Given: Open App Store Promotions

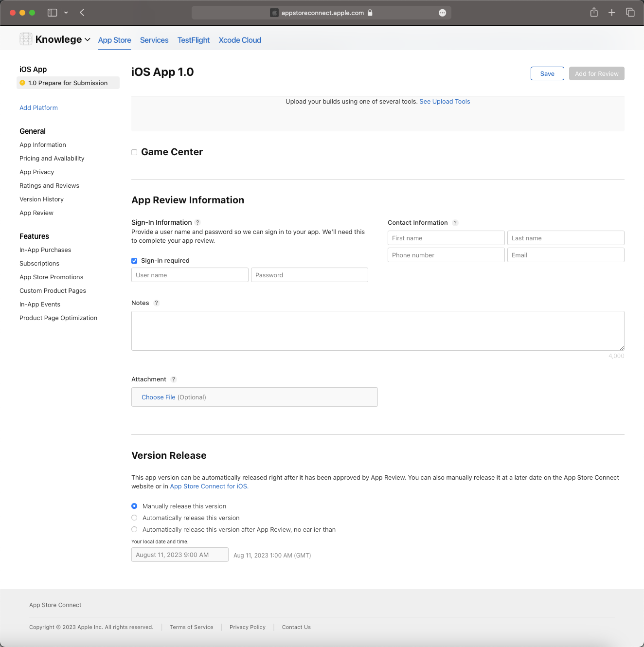Looking at the screenshot, I should tap(52, 277).
